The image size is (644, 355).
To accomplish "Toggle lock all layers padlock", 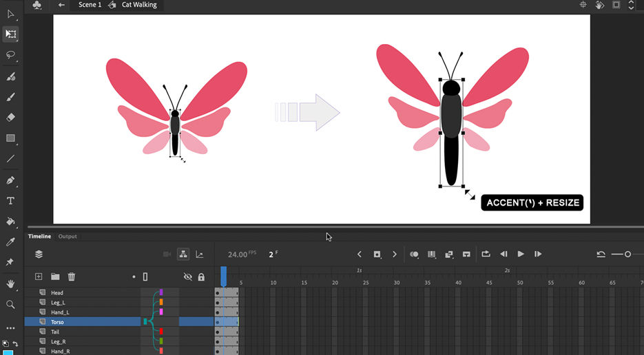I will coord(201,277).
